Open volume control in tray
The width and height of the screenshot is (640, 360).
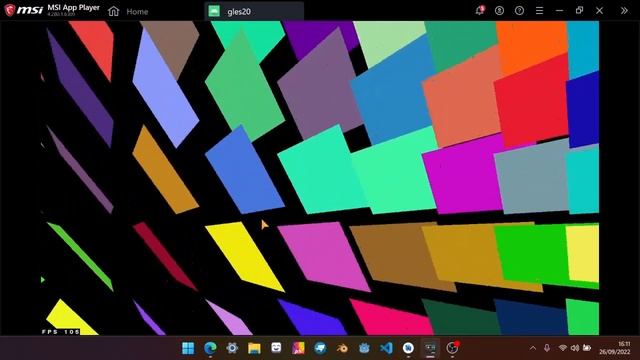pos(575,348)
